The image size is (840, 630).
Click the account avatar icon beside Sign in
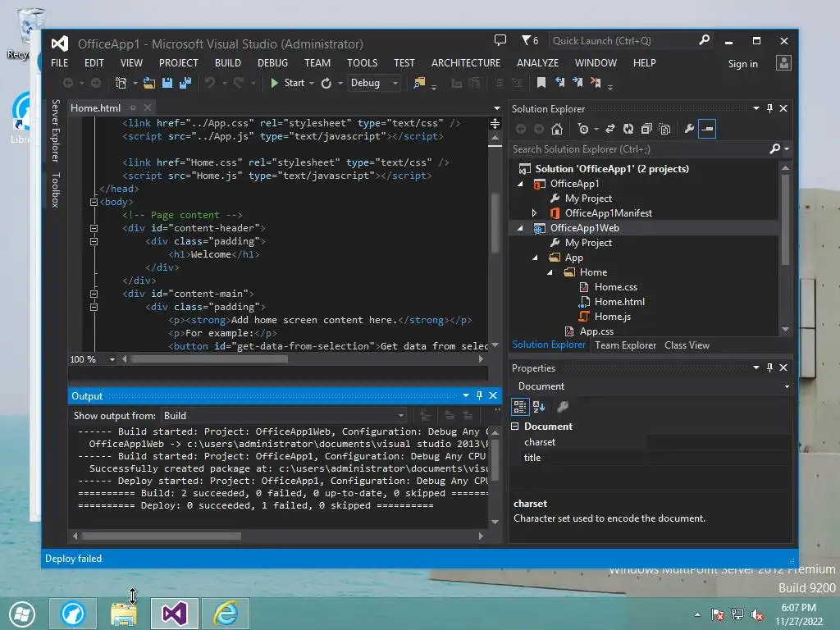click(783, 62)
